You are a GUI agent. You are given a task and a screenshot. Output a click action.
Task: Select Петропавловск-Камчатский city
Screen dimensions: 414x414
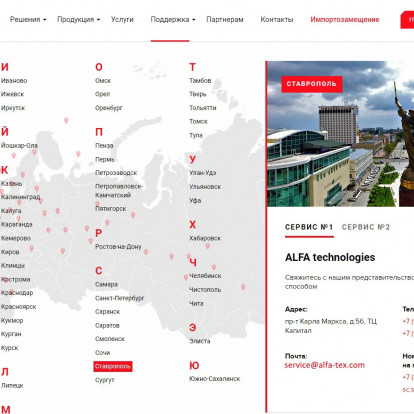coord(119,191)
